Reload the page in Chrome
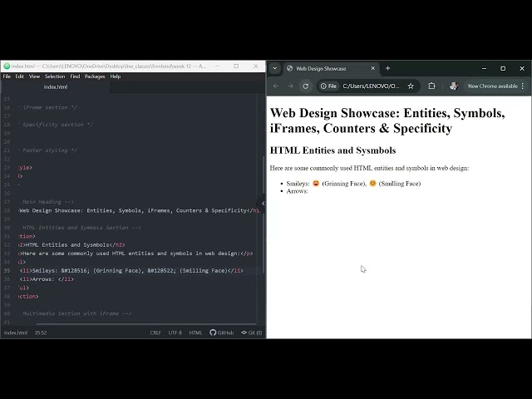Screen dimensions: 532x399 [305, 86]
